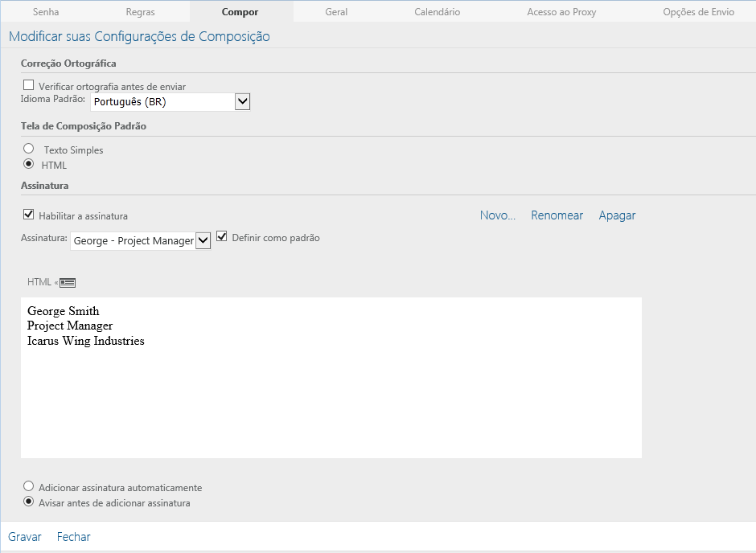Switch to the Senha tab
Viewport: 756px width, 553px height.
(46, 12)
